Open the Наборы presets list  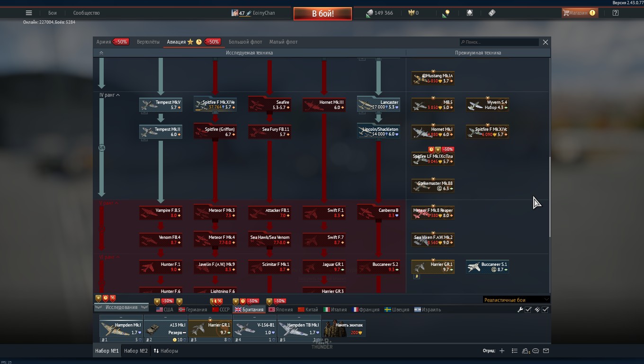pos(166,351)
